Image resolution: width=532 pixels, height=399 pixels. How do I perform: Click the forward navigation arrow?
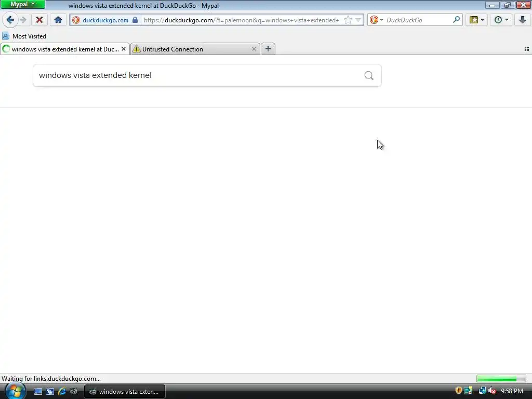pos(23,20)
